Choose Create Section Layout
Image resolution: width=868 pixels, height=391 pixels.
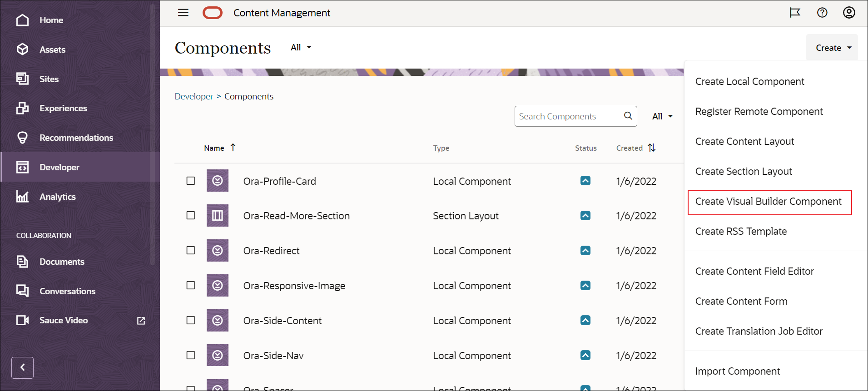click(744, 171)
